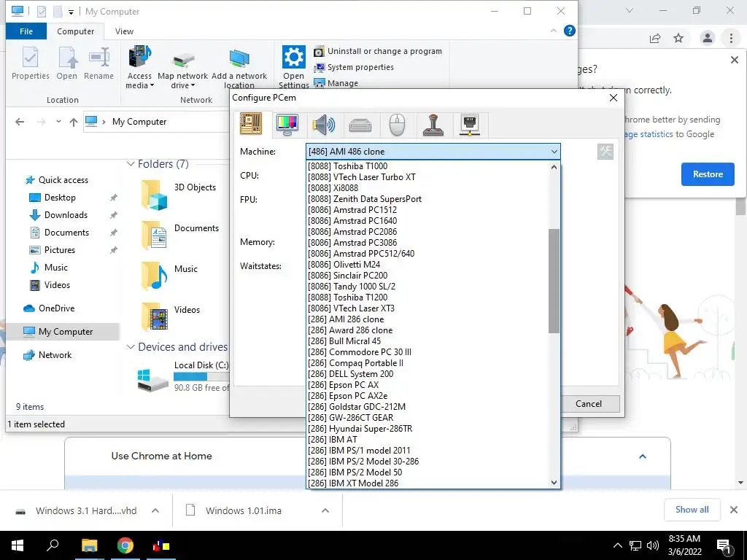This screenshot has width=747, height=560.
Task: Open recent locations dropdown in Explorer
Action: 58,122
